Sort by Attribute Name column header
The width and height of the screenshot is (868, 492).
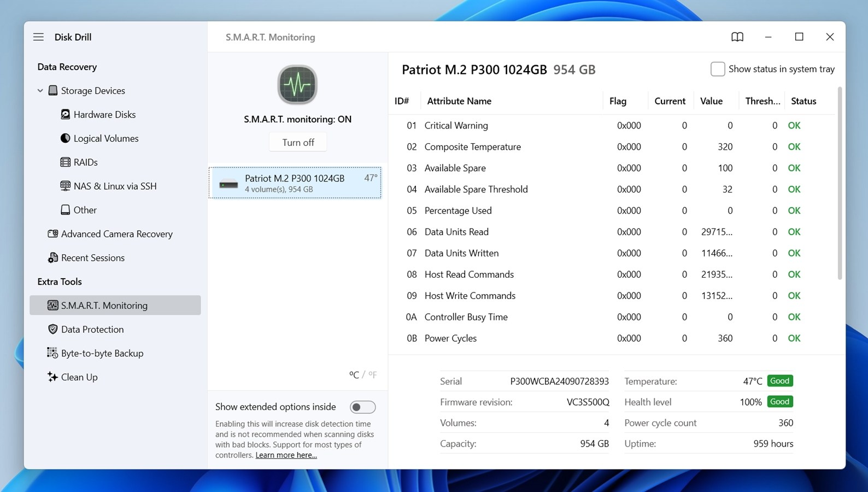(x=459, y=101)
